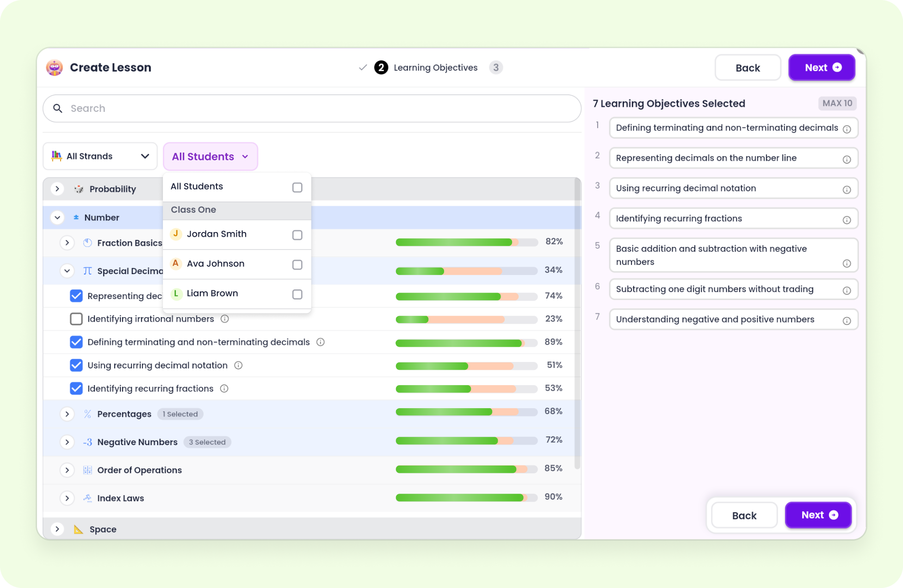Click info icon on selected objective Representing decimals

click(847, 159)
